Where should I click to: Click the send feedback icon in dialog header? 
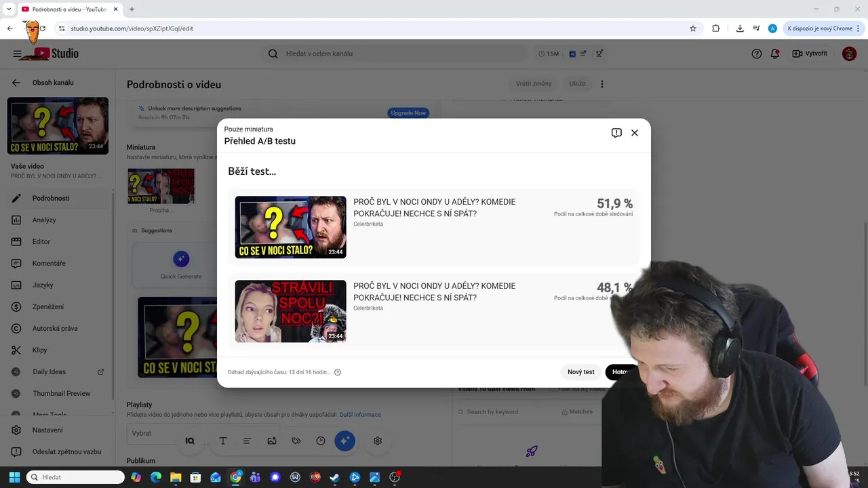click(616, 133)
